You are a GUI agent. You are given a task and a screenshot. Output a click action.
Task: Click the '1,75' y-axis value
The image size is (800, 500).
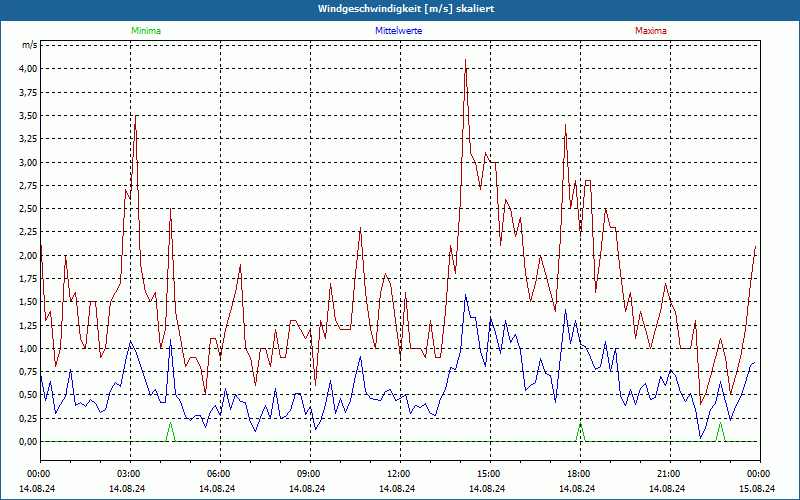pos(28,279)
